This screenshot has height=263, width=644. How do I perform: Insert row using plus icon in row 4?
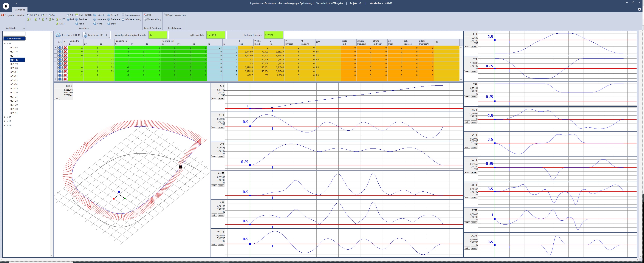click(60, 60)
